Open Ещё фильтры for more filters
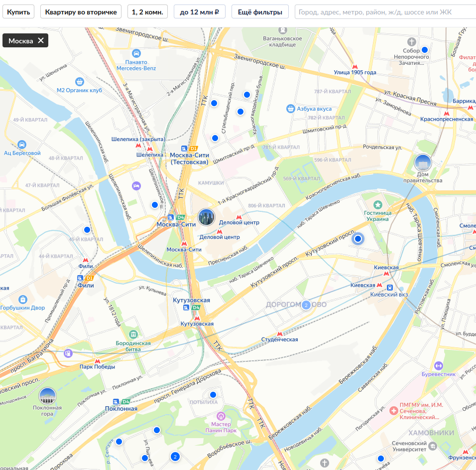The width and height of the screenshot is (476, 470). pyautogui.click(x=260, y=12)
